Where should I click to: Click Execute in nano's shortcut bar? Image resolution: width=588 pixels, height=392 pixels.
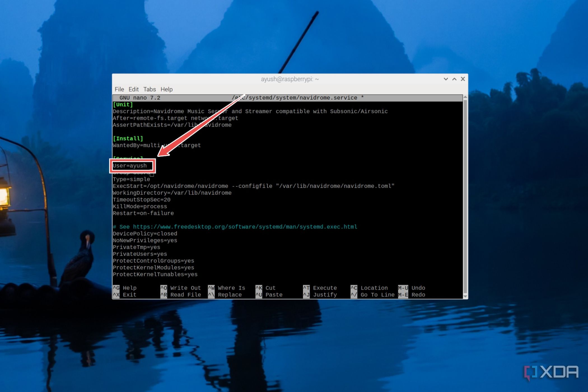(325, 288)
